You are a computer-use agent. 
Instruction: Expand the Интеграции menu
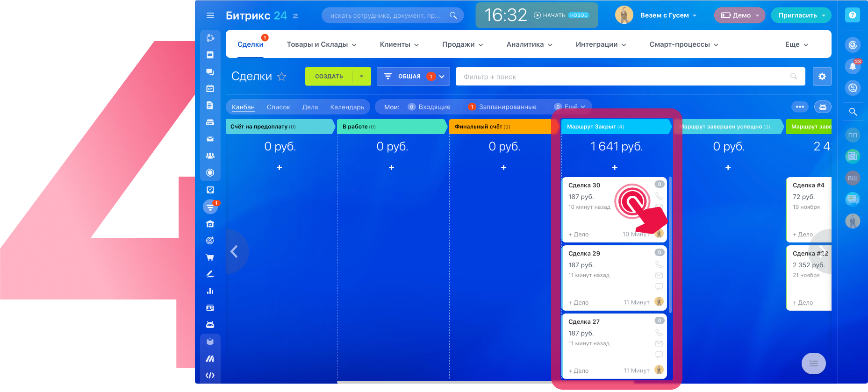[x=601, y=44]
